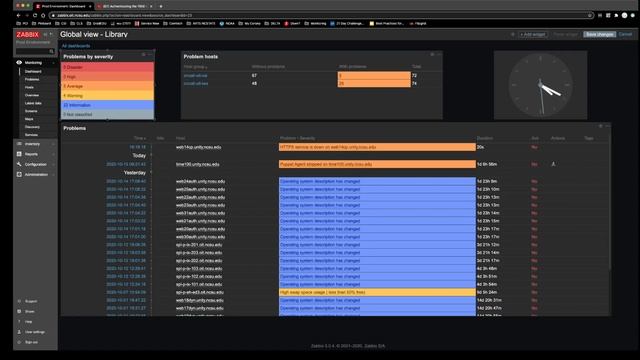Select Overview in the Monitoring submenu
Image resolution: width=640 pixels, height=360 pixels.
[31, 95]
